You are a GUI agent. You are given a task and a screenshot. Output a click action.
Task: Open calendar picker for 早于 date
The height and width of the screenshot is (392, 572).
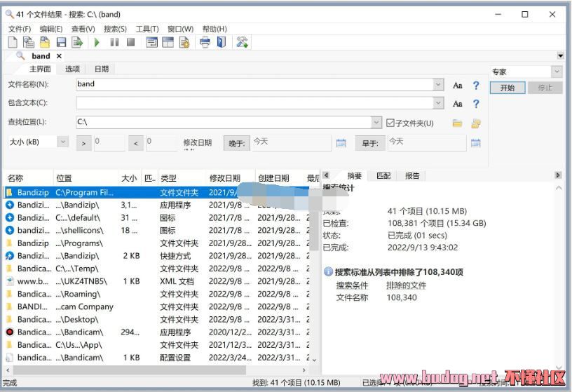476,143
